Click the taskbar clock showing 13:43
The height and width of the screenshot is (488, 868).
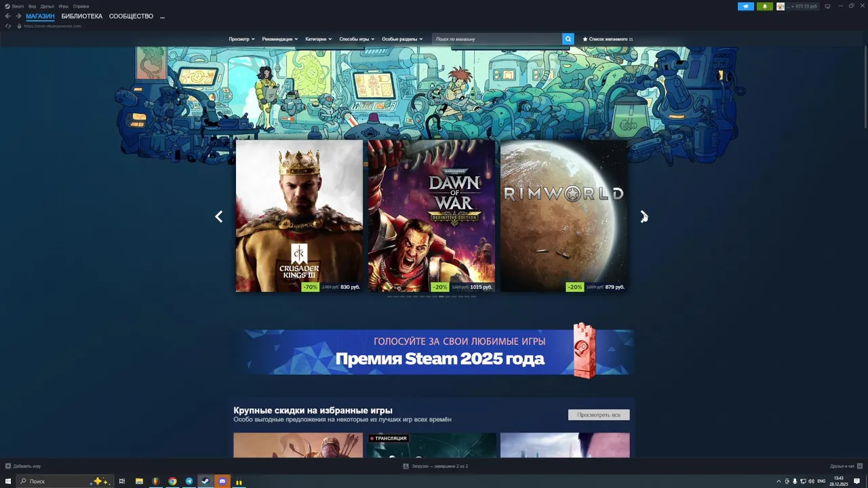(839, 481)
